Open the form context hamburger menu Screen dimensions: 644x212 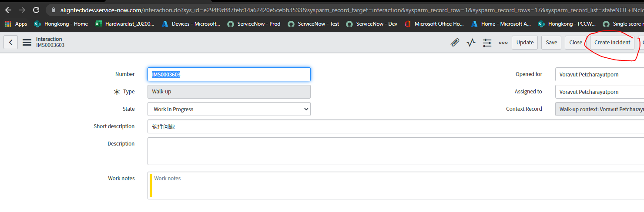27,42
